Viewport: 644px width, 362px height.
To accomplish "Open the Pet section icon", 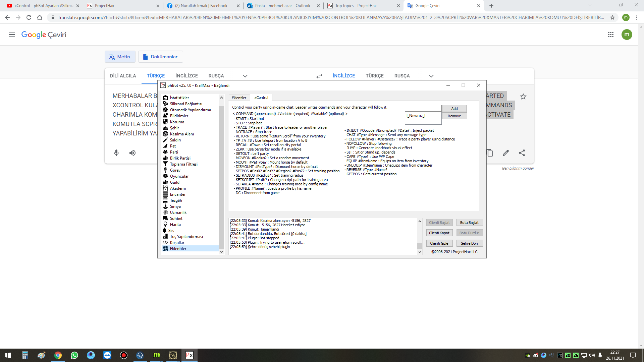I will coord(165,146).
